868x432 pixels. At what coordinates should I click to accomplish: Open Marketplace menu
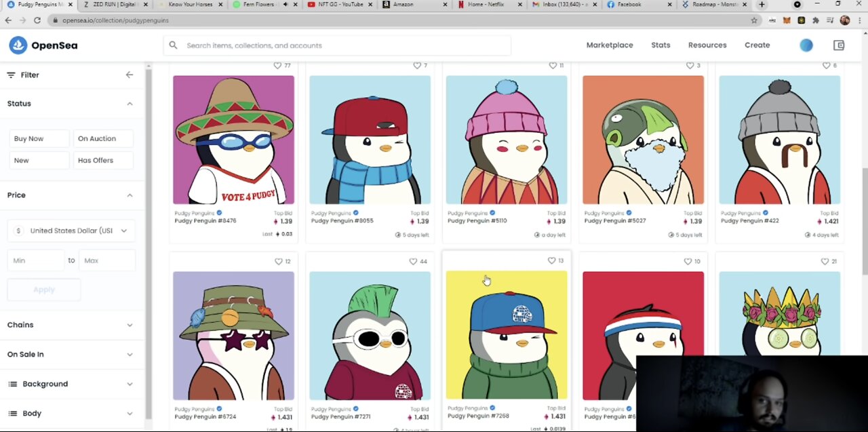click(610, 45)
